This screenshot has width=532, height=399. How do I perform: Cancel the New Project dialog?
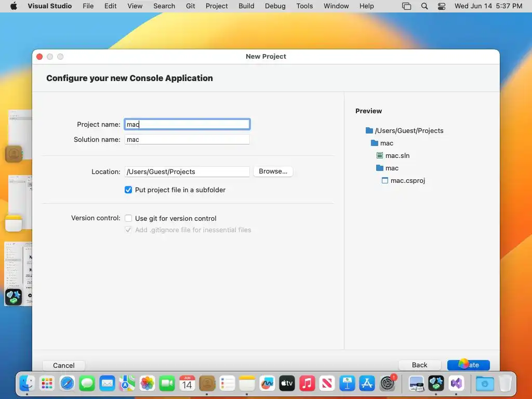point(64,365)
